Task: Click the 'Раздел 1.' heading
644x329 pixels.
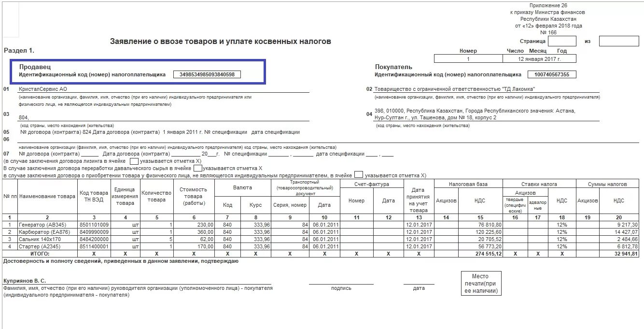Action: click(19, 50)
